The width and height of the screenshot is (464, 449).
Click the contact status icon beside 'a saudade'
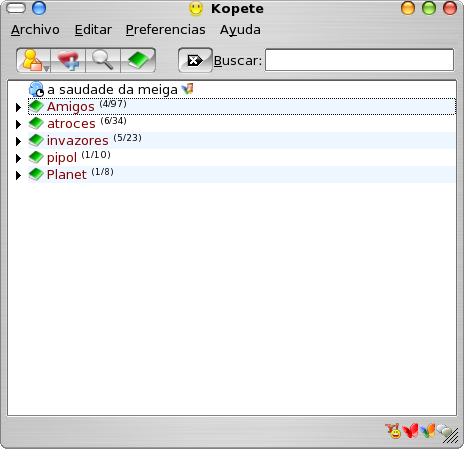[36, 89]
